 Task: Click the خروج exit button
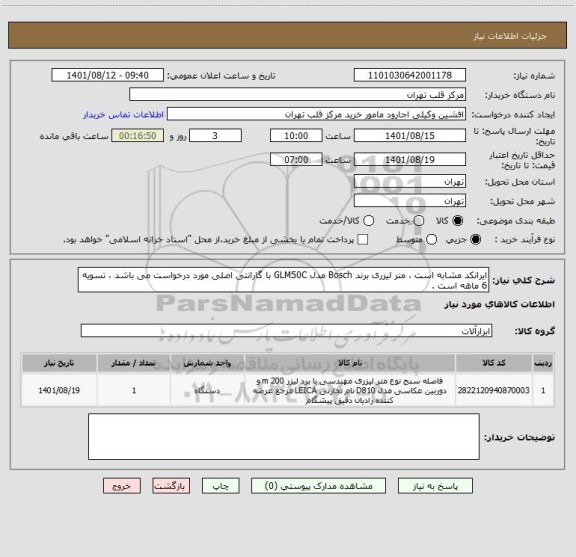(122, 486)
